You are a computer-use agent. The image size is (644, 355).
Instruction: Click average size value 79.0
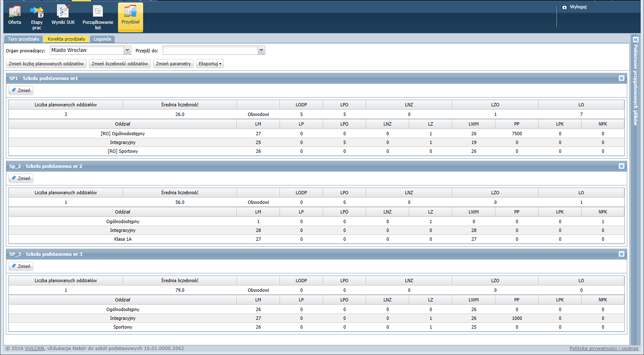(x=180, y=290)
